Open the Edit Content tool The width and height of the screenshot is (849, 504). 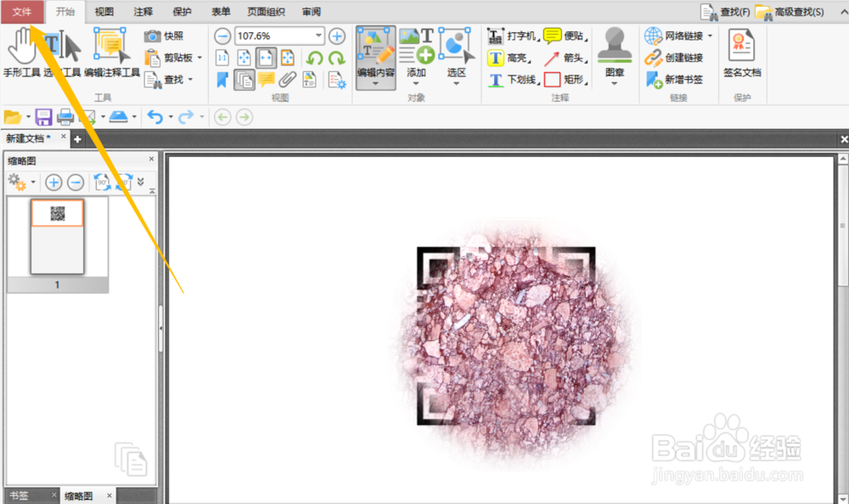coord(375,57)
